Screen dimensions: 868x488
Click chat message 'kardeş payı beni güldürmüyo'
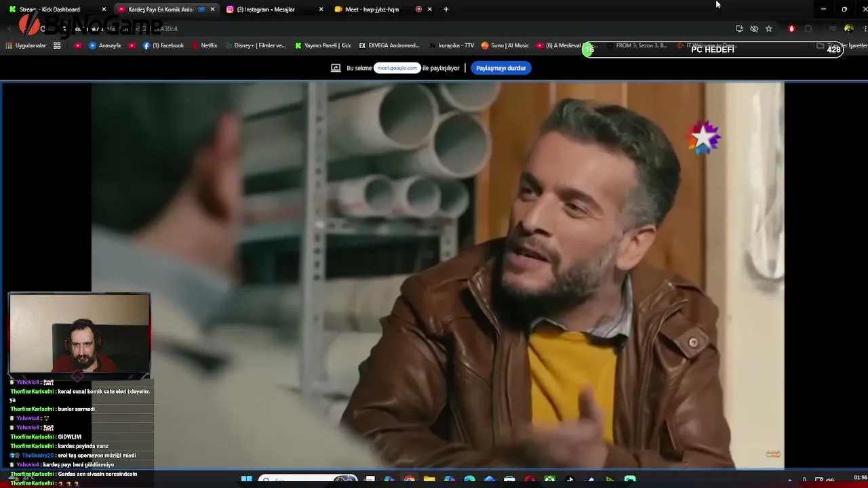[62, 465]
